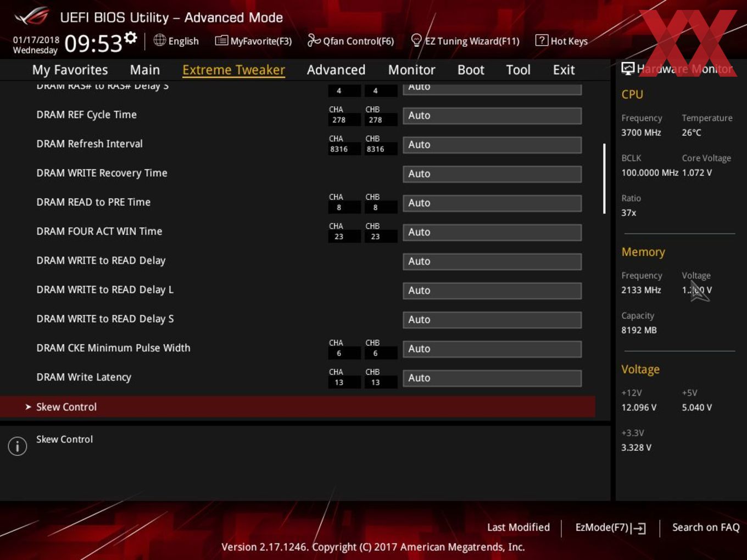Select DRAM WRITE to READ Delay field
This screenshot has height=560, width=747.
click(492, 261)
